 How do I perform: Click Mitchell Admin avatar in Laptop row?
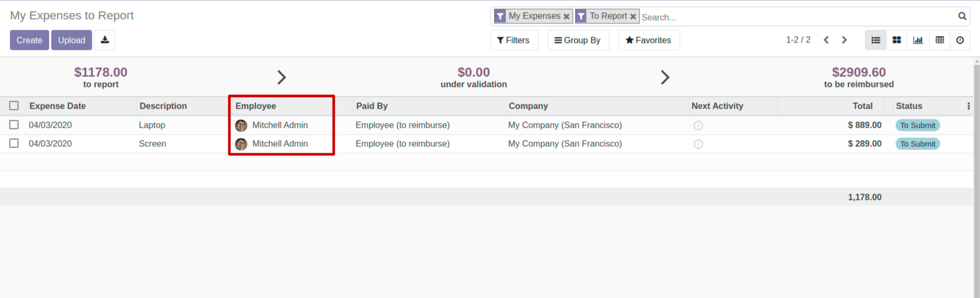tap(241, 126)
